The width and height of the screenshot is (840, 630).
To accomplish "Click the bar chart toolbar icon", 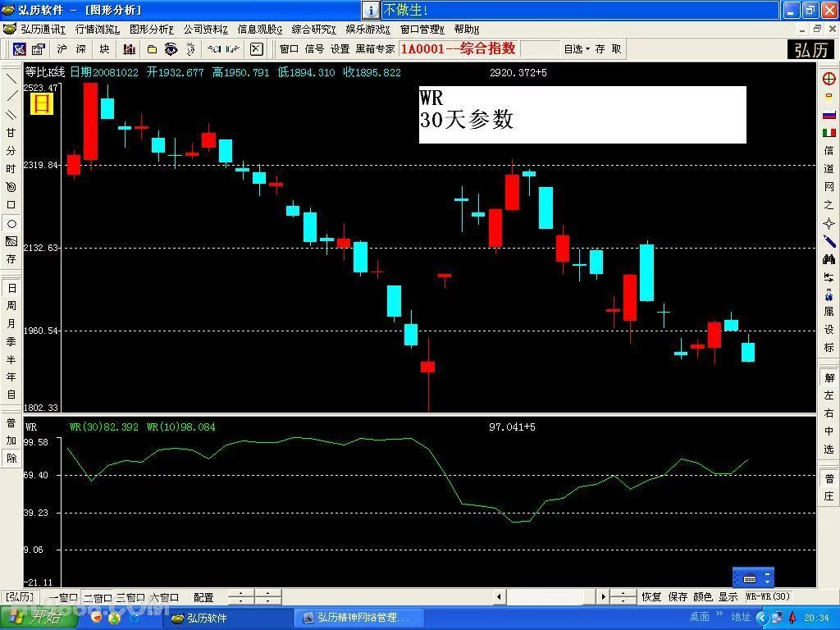I will (129, 49).
